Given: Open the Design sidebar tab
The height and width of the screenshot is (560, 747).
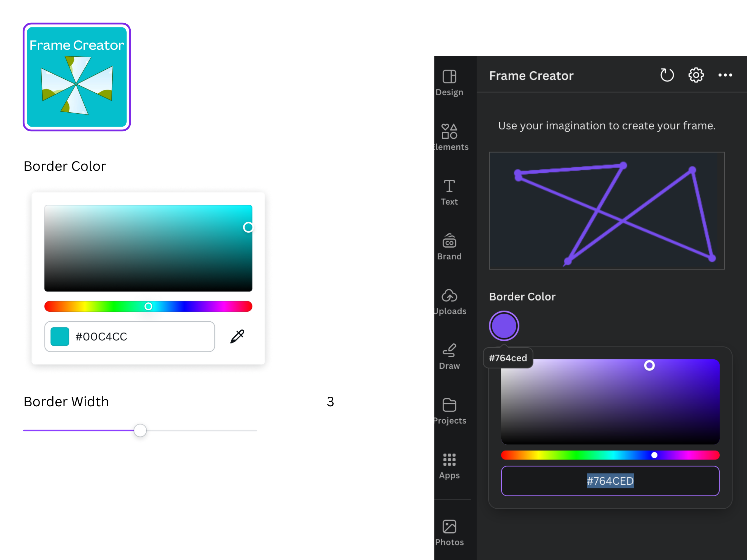Looking at the screenshot, I should 449,83.
